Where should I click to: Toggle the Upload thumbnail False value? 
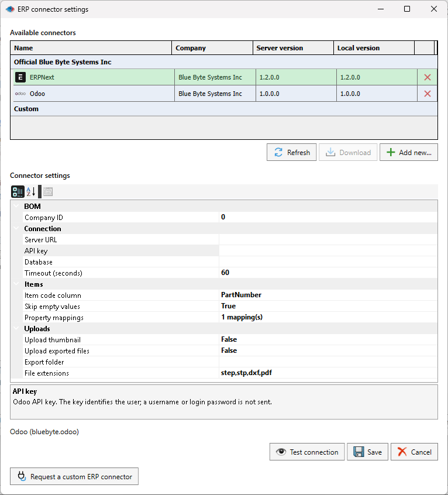pyautogui.click(x=328, y=340)
